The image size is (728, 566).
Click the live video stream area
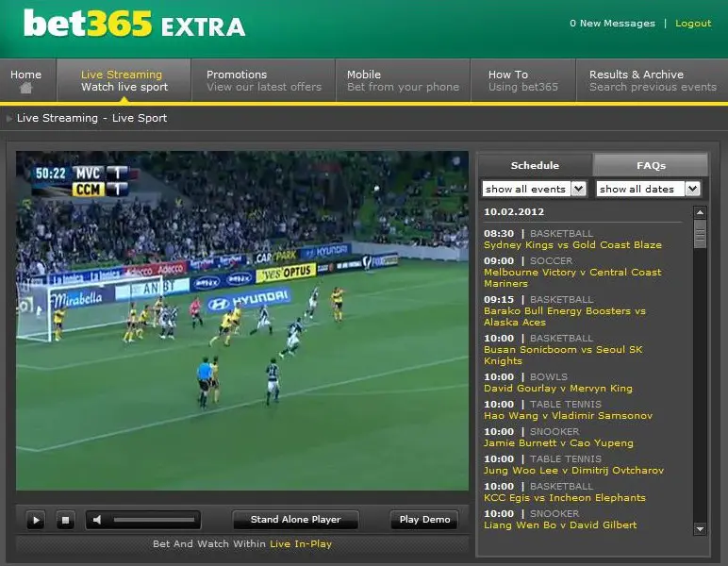[x=242, y=321]
